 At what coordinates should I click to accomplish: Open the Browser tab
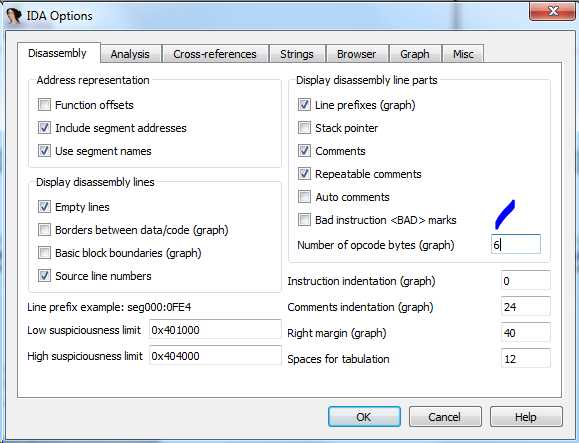tap(356, 54)
